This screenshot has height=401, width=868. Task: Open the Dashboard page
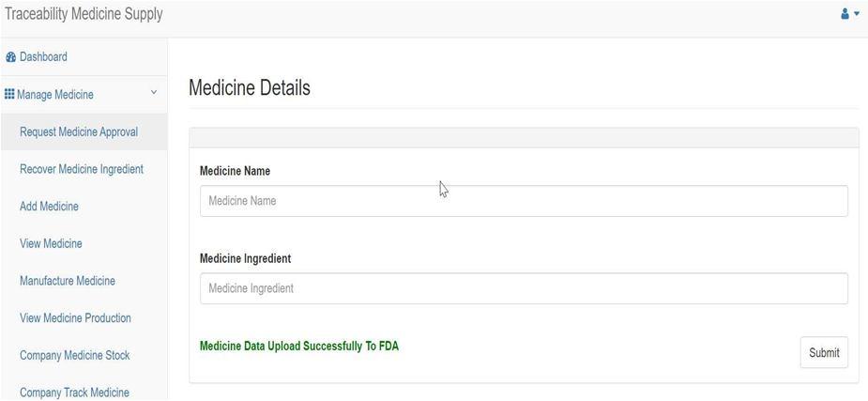click(43, 56)
